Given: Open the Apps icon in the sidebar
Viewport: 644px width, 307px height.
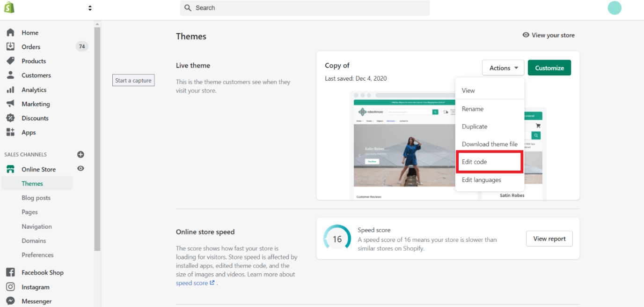Looking at the screenshot, I should pos(11,132).
